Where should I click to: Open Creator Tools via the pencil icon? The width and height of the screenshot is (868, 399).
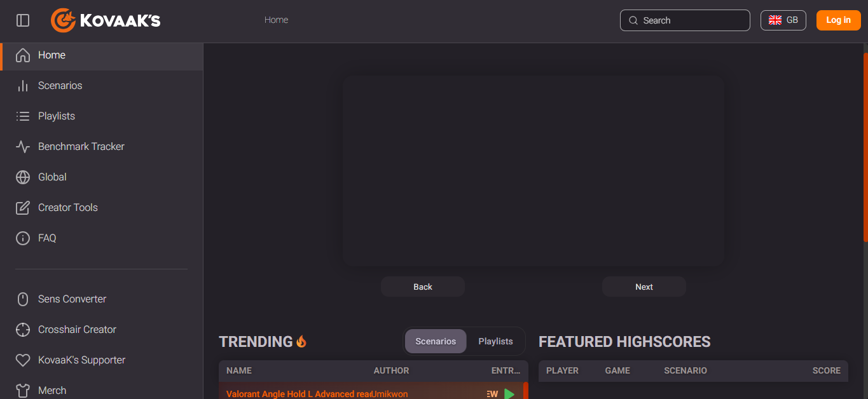coord(23,208)
